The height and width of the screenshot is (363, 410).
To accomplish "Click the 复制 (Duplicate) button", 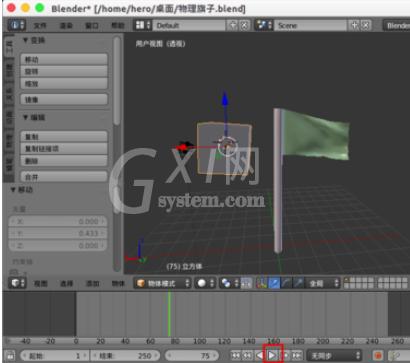I will [64, 137].
